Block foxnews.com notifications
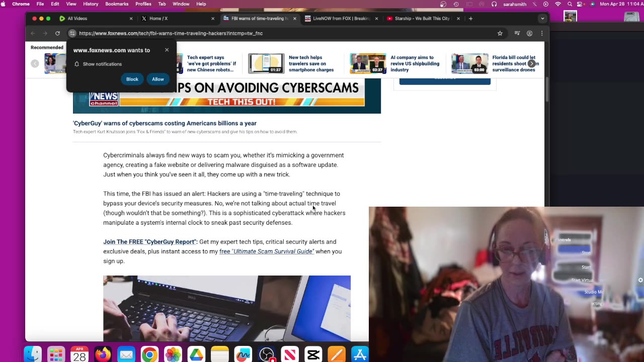The width and height of the screenshot is (644, 362). pyautogui.click(x=132, y=79)
